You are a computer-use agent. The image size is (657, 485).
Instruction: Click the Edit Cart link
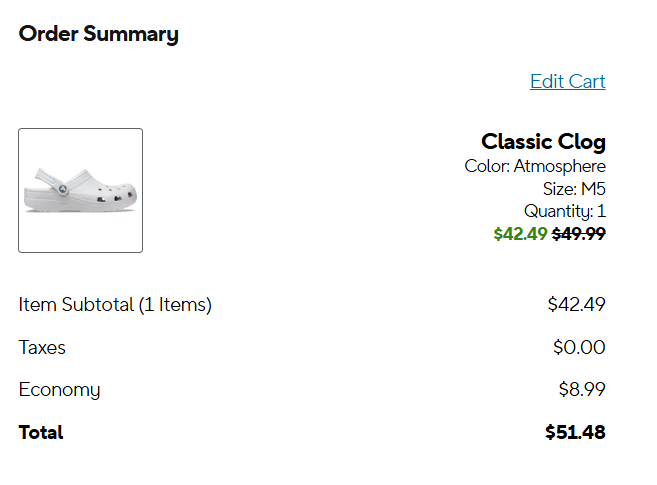pyautogui.click(x=567, y=82)
